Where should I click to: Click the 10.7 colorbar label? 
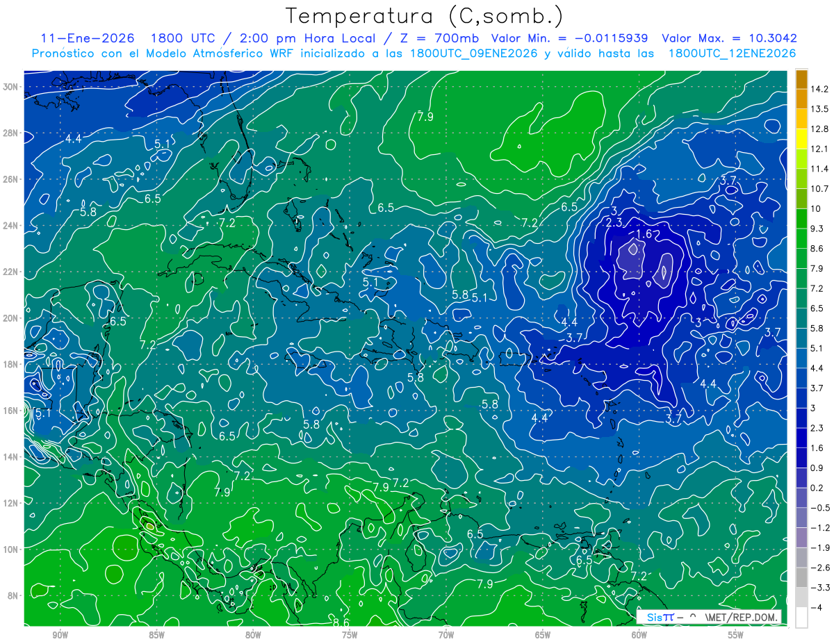pos(819,188)
